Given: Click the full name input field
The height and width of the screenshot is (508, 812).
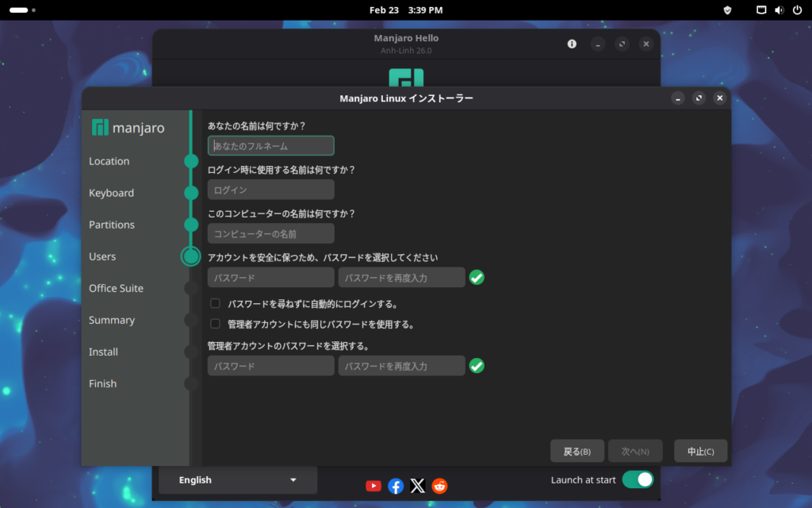Looking at the screenshot, I should click(271, 146).
